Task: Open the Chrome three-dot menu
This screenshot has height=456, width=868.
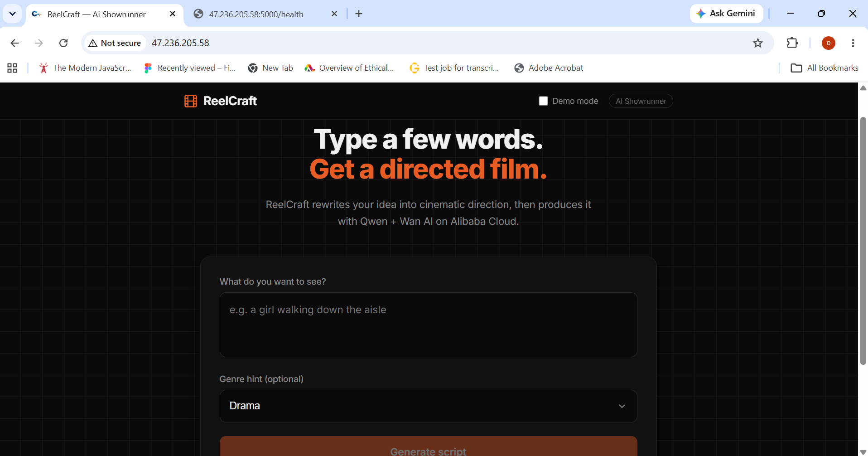Action: click(853, 43)
